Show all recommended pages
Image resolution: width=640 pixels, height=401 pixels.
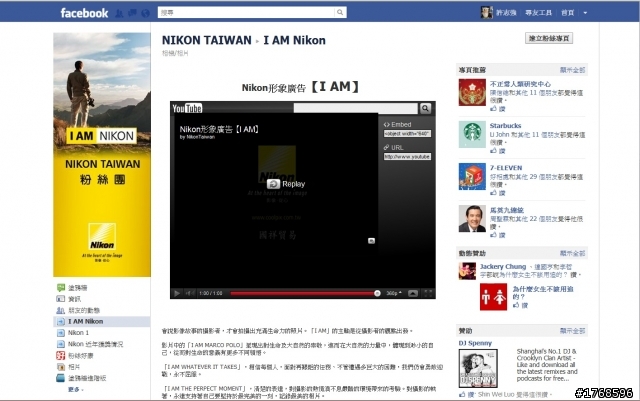(572, 70)
